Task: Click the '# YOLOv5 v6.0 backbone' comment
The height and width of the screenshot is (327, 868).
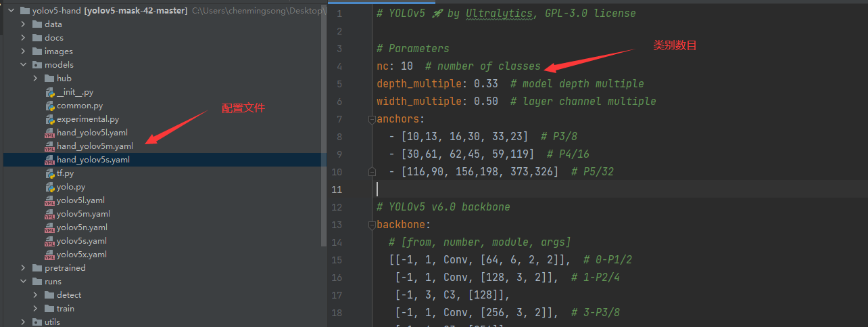Action: pos(443,207)
